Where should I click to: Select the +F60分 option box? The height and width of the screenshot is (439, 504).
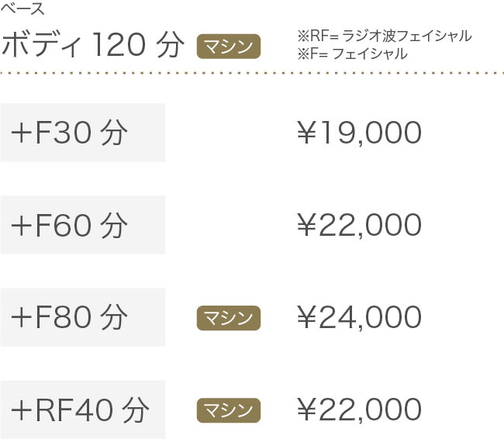[83, 225]
